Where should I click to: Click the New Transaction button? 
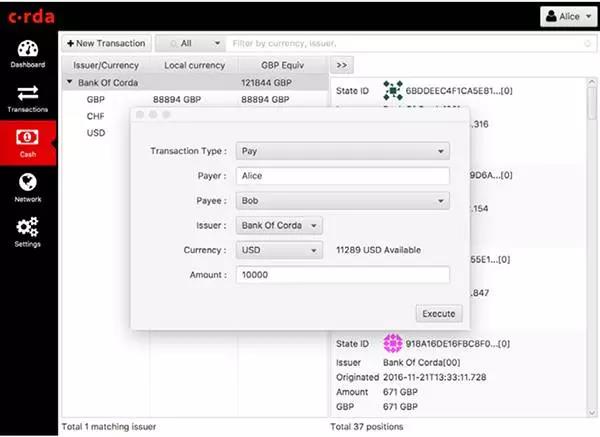pyautogui.click(x=106, y=43)
